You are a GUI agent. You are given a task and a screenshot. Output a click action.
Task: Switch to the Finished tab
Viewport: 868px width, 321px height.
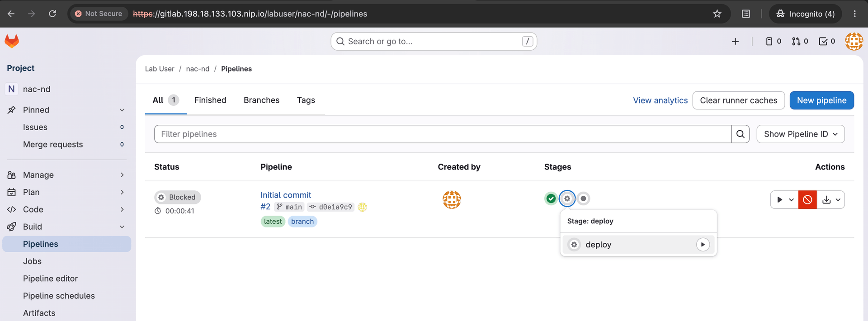210,100
